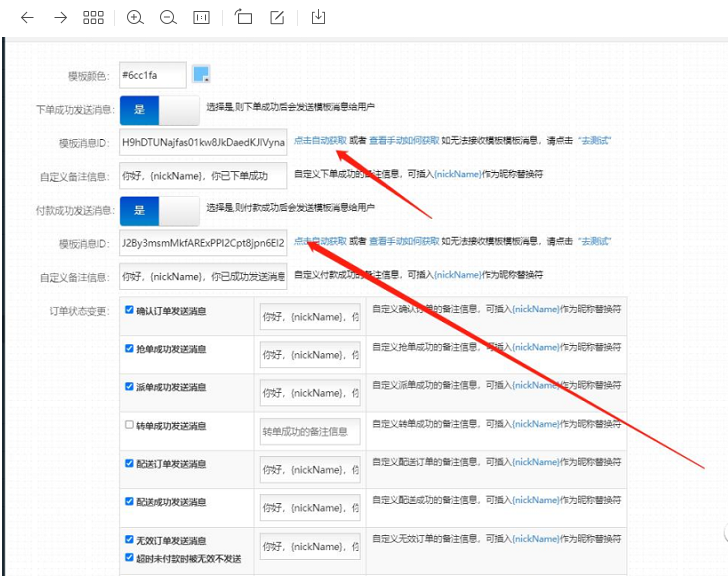Enable the 转单成功发送消息 checkbox
728x576 pixels.
tap(129, 425)
